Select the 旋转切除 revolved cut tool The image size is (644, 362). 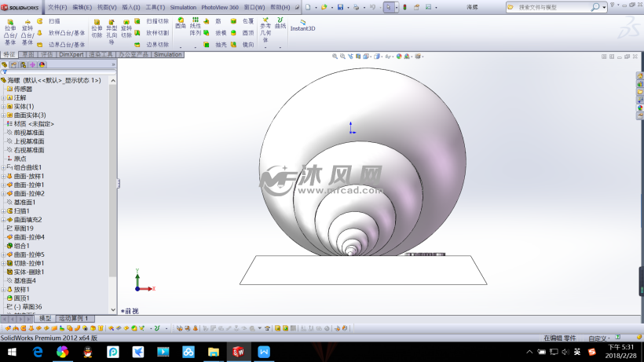[x=126, y=29]
